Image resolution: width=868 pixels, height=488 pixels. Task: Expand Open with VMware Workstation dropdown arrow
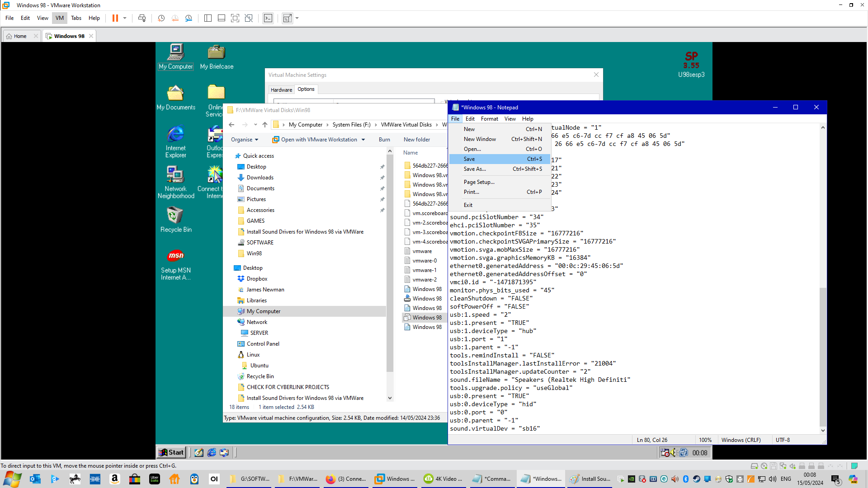(363, 140)
